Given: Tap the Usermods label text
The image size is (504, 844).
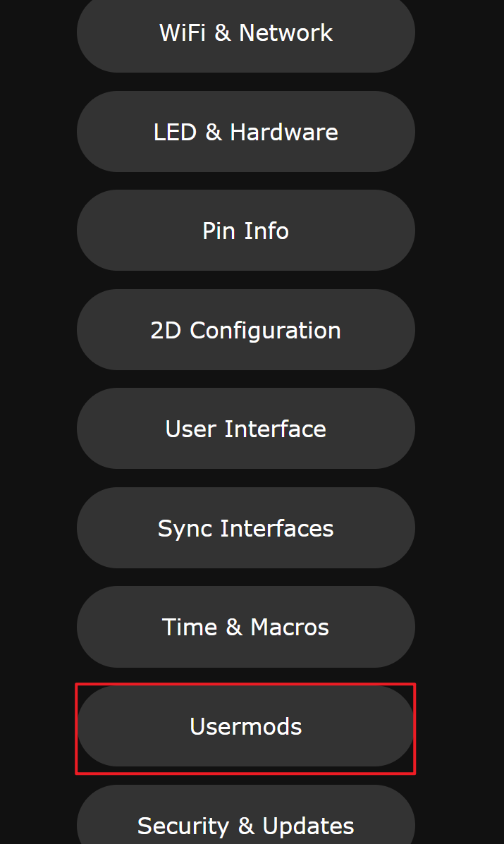Looking at the screenshot, I should [246, 727].
